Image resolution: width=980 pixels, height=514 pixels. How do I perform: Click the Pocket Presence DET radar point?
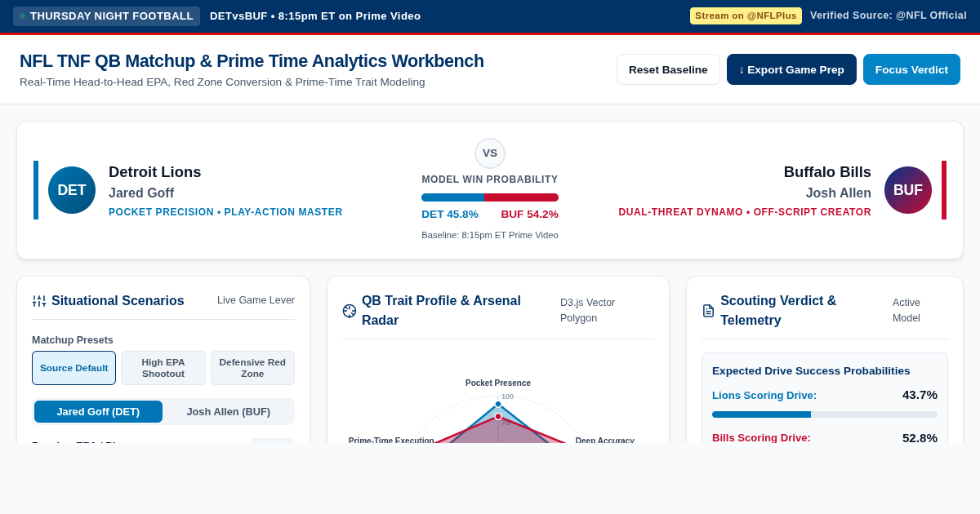[498, 404]
